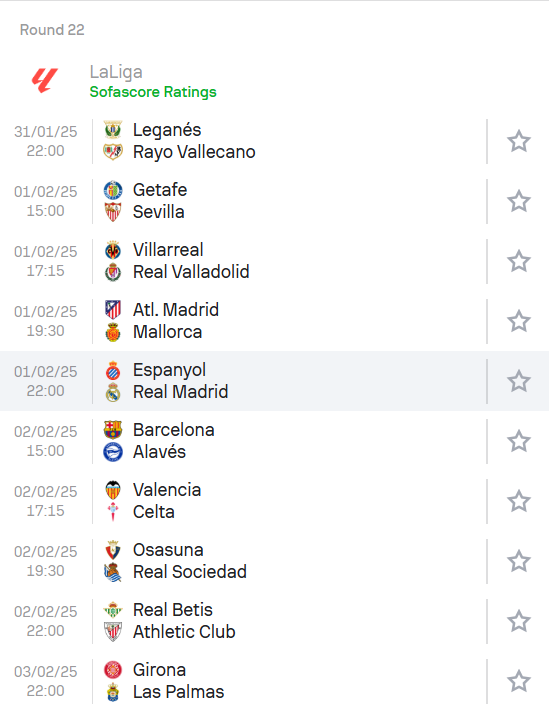Toggle favorite star for Espanyol vs Real Madrid
Screen dimensions: 549x705
519,381
